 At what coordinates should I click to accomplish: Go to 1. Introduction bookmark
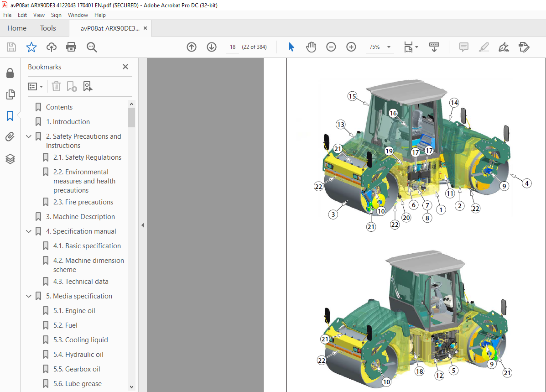tap(68, 122)
